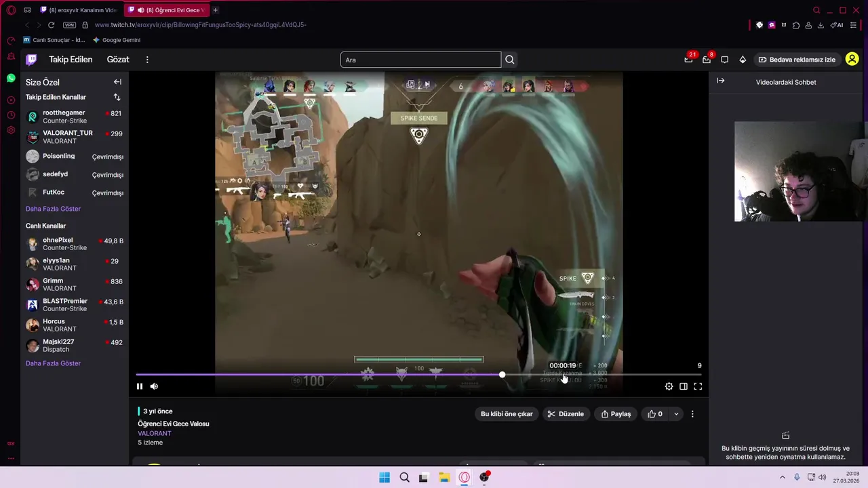Click the search magnifier button

point(509,60)
